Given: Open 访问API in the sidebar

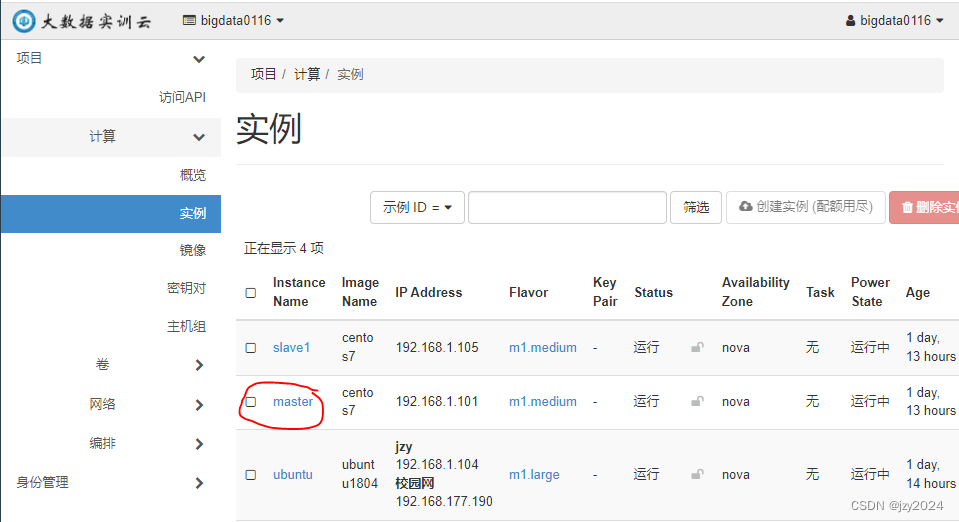Looking at the screenshot, I should click(182, 97).
